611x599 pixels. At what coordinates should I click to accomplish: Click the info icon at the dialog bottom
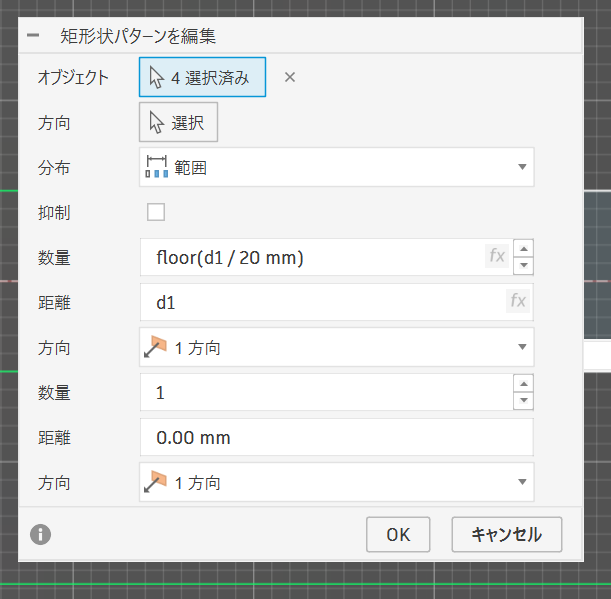41,534
